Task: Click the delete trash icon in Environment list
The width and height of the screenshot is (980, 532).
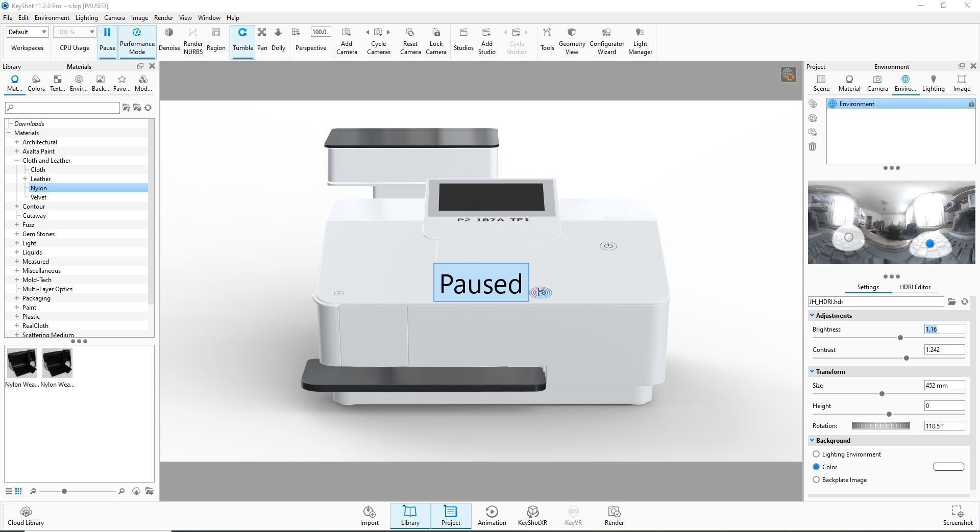Action: point(813,147)
